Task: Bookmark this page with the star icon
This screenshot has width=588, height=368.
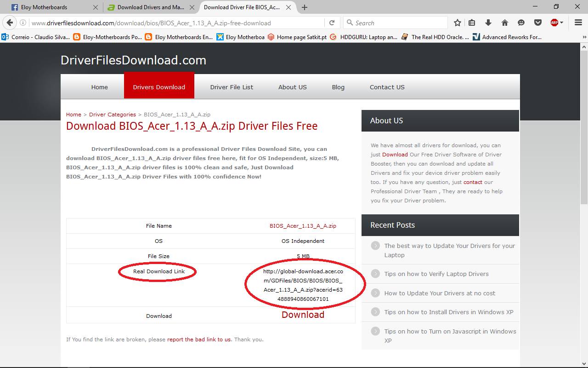Action: [458, 23]
